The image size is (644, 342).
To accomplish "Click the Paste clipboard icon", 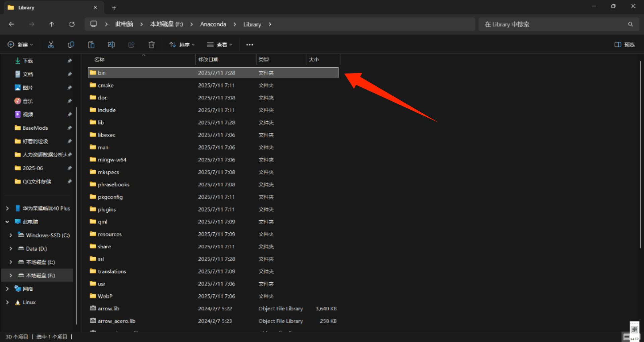I will coord(91,45).
